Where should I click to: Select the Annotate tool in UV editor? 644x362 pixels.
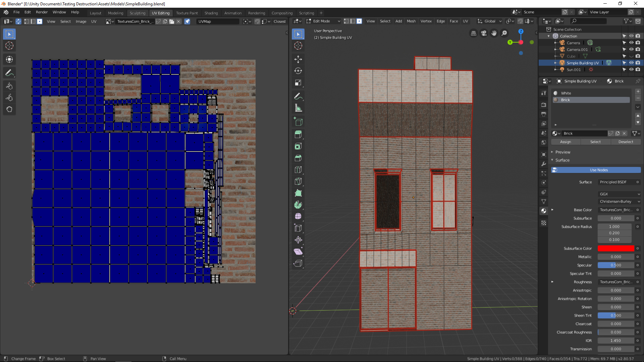pos(9,72)
